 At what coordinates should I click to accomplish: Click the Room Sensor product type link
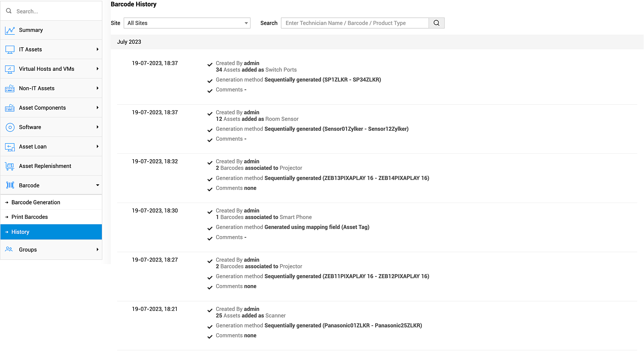282,119
